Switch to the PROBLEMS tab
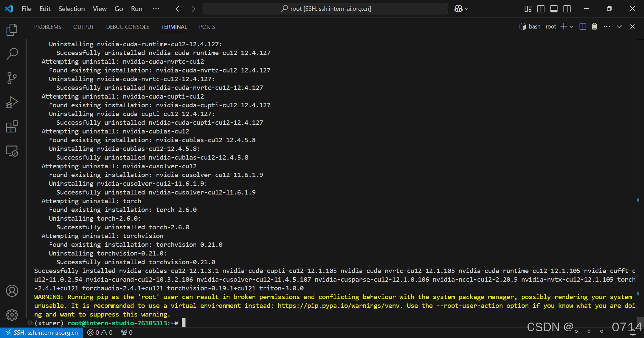The height and width of the screenshot is (338, 644). point(48,27)
